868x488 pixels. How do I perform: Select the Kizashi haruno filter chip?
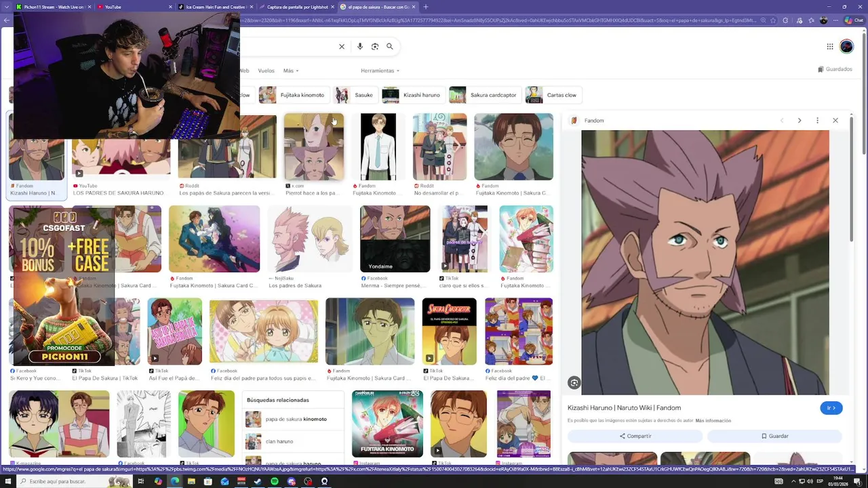click(413, 95)
